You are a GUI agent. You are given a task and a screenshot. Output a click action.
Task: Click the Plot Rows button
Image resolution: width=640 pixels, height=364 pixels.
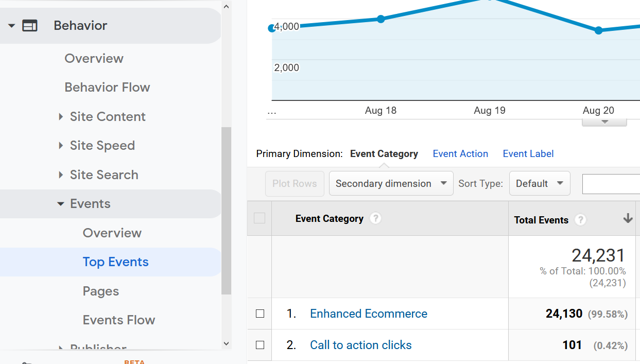tap(295, 183)
